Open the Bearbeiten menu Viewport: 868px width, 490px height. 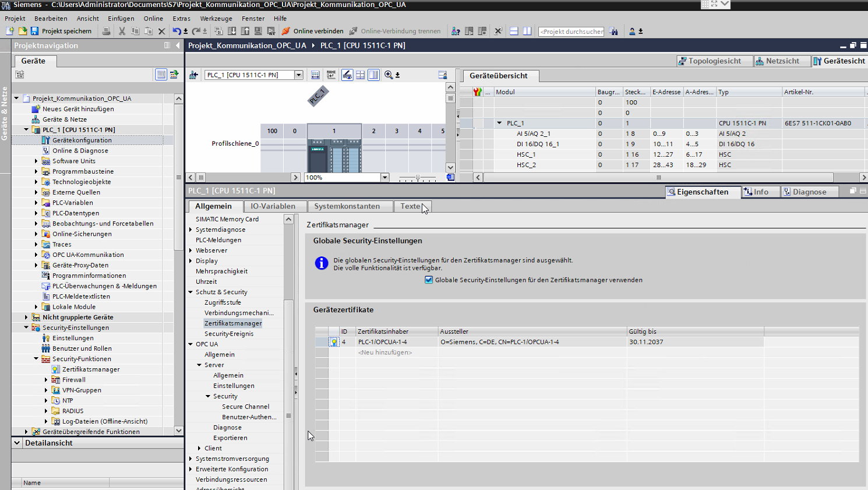(x=51, y=18)
